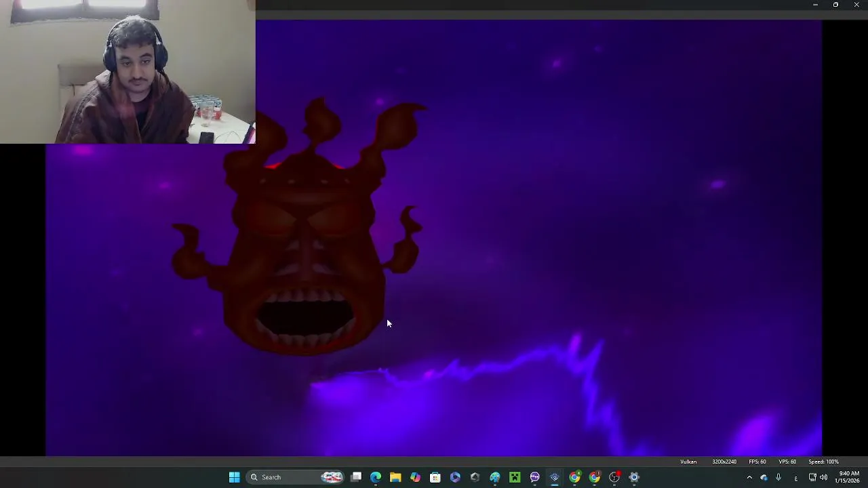Open the purple chat bubble taskbar icon
Image resolution: width=868 pixels, height=488 pixels.
click(535, 477)
